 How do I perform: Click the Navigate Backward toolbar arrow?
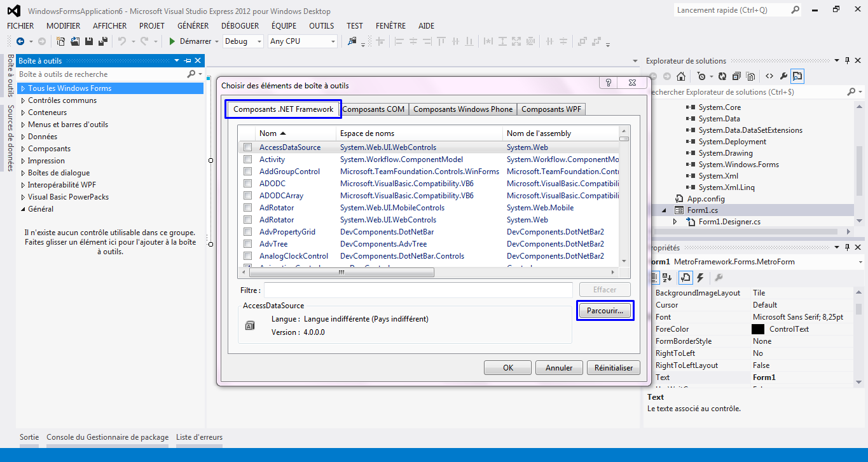(x=20, y=41)
